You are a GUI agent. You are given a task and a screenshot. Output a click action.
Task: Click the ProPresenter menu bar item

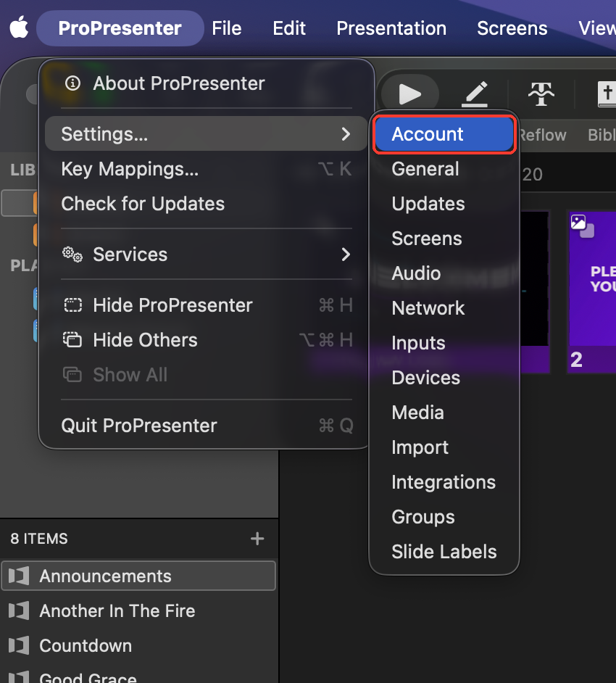120,28
